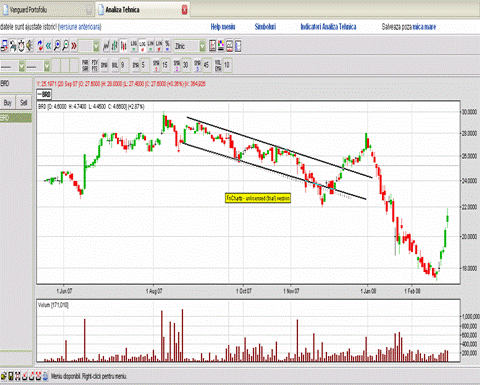Image resolution: width=480 pixels, height=385 pixels.
Task: Click the Buy button
Action: pos(8,103)
